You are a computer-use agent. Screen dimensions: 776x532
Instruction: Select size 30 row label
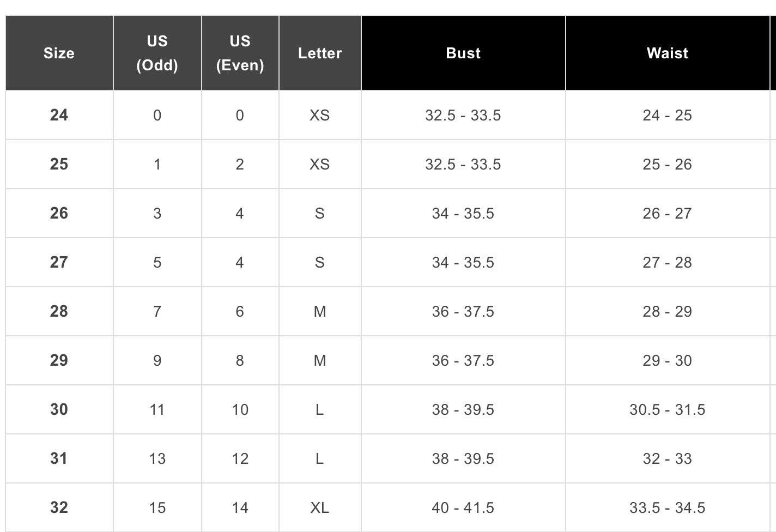(x=59, y=409)
